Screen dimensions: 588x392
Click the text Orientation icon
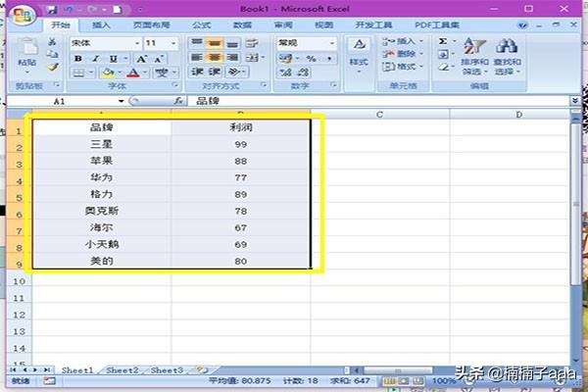click(x=234, y=72)
